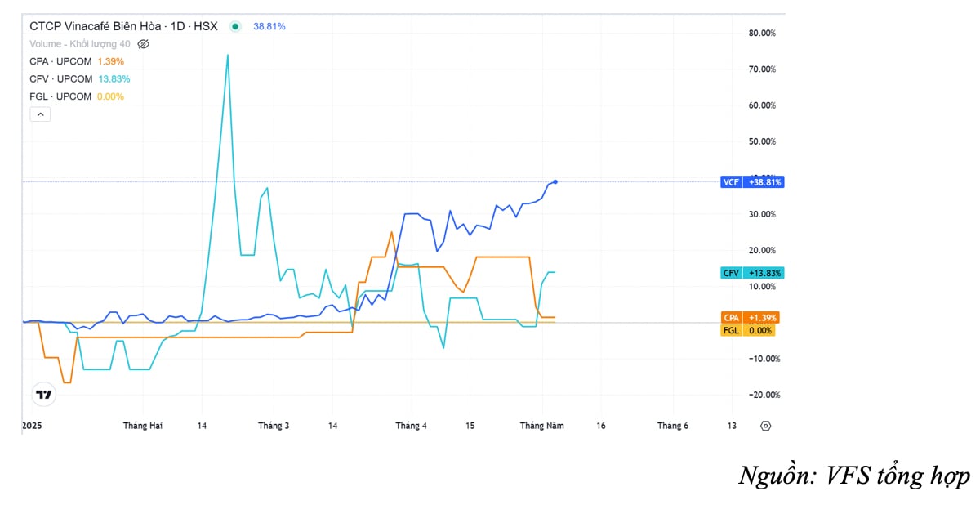Click the TradingView logo icon
This screenshot has height=505, width=980.
43,394
